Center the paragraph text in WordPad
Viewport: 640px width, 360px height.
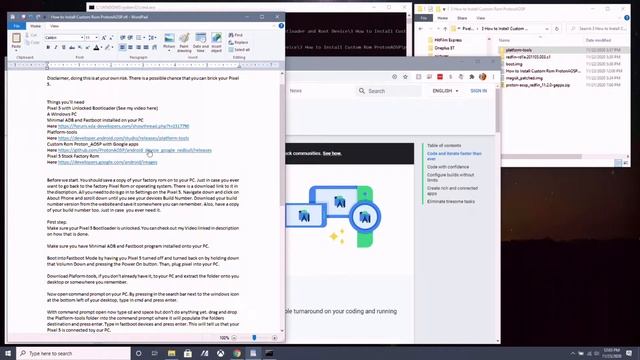click(x=130, y=48)
